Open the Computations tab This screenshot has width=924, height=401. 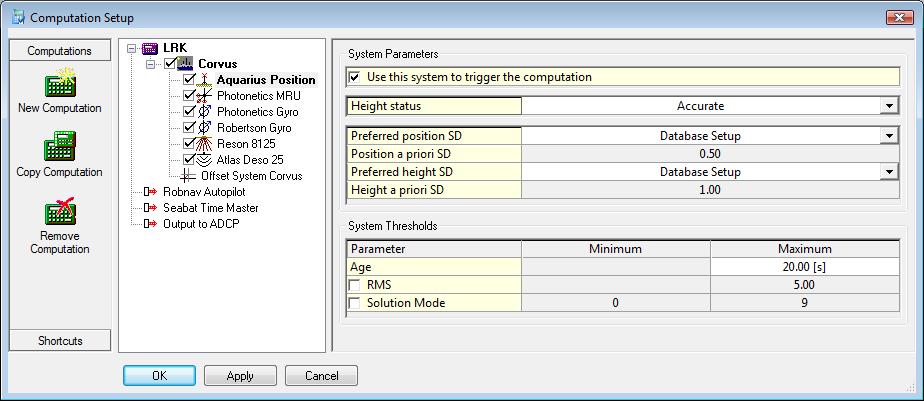pos(59,51)
